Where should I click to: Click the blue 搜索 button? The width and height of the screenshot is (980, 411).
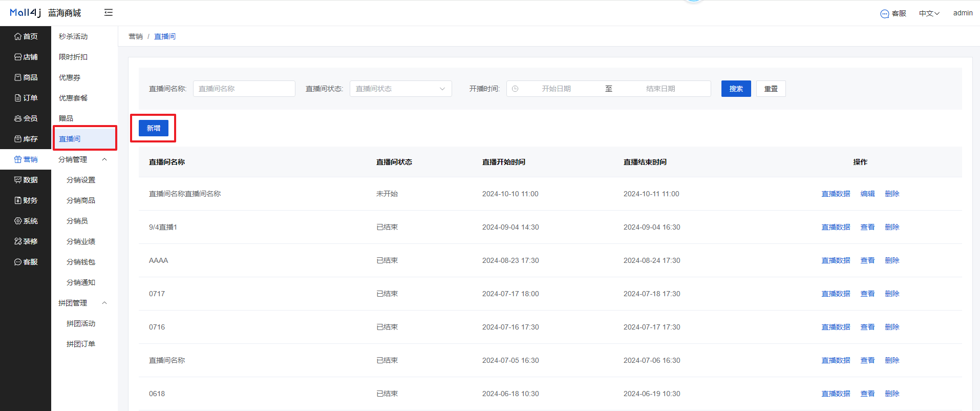tap(736, 89)
